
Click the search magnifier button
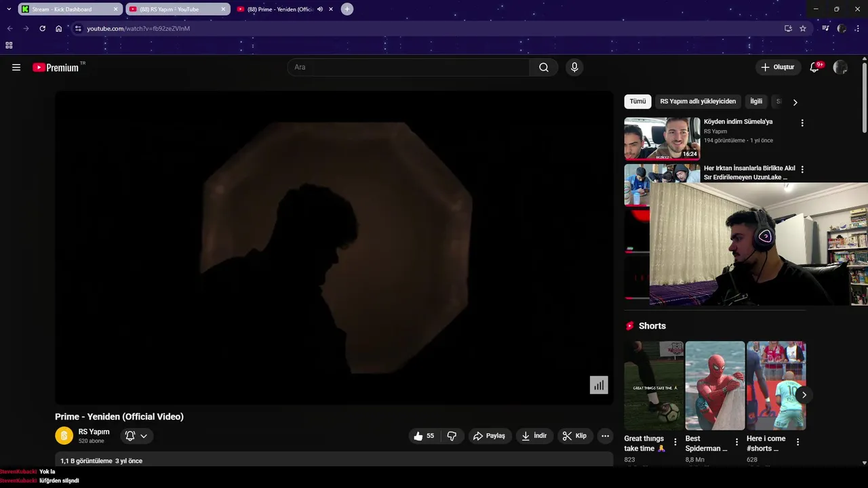(x=544, y=67)
